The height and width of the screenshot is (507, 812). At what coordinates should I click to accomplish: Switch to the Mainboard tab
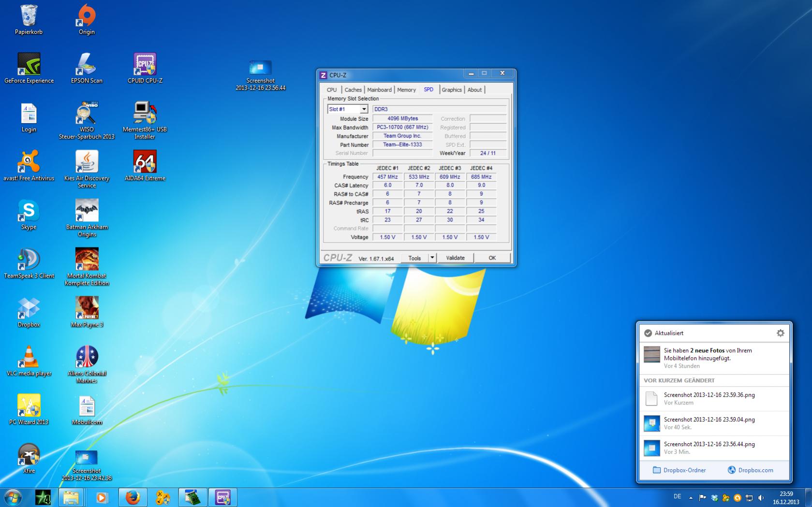pos(379,90)
